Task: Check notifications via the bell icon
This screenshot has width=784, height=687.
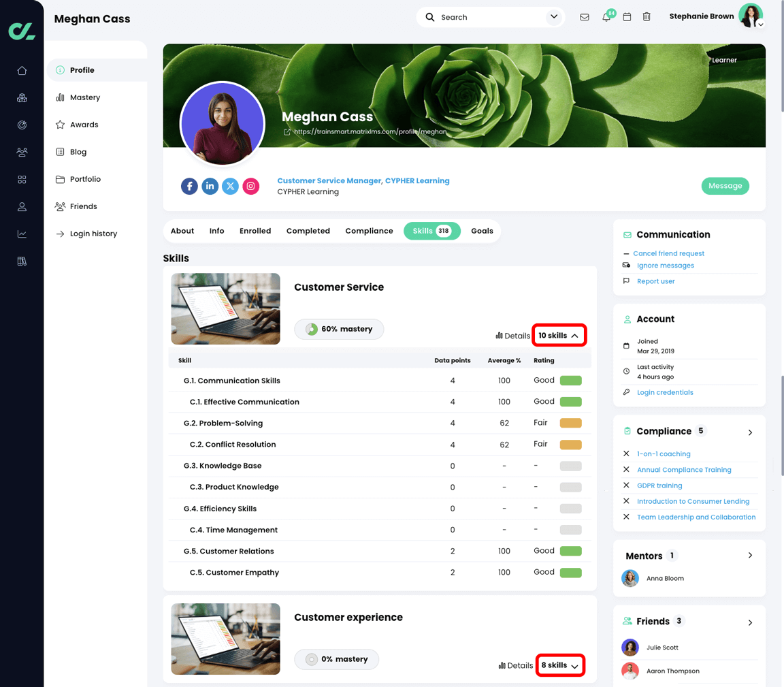Action: 605,16
